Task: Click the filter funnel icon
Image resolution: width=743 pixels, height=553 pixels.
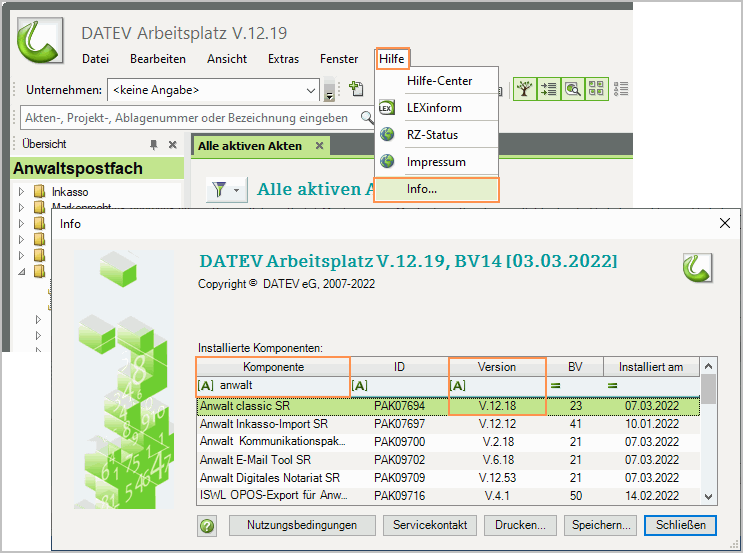Action: pos(218,190)
